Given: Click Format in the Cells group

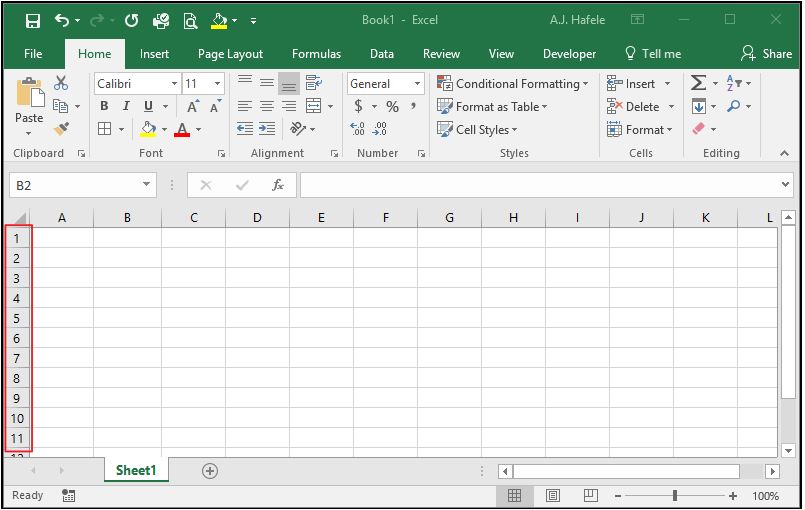Looking at the screenshot, I should pos(639,129).
